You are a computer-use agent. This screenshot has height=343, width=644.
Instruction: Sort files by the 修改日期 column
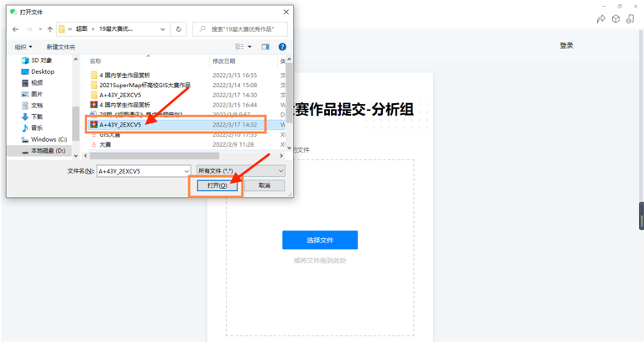click(224, 61)
